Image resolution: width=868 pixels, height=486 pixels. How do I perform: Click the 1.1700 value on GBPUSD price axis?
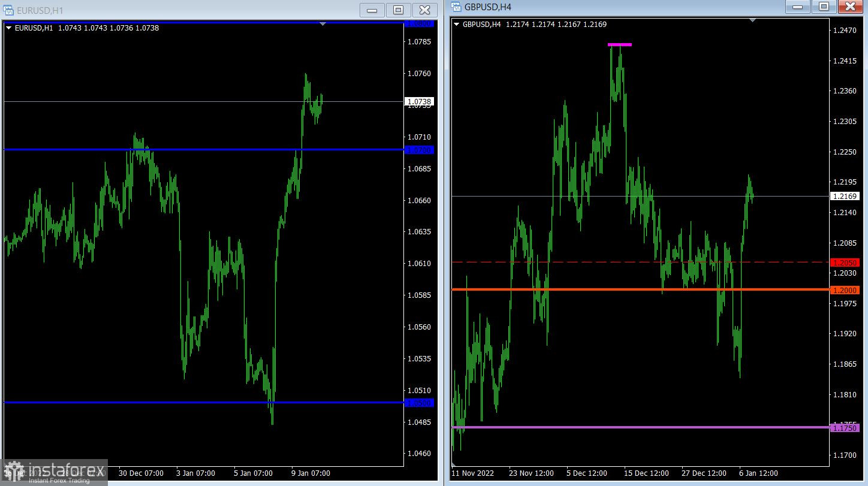tap(845, 455)
